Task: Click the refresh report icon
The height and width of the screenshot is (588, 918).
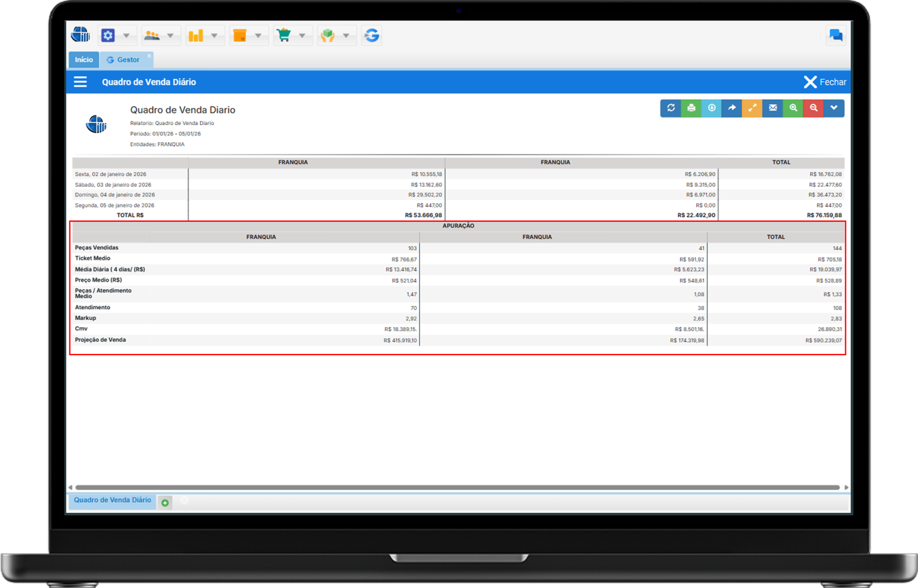Action: (x=670, y=108)
